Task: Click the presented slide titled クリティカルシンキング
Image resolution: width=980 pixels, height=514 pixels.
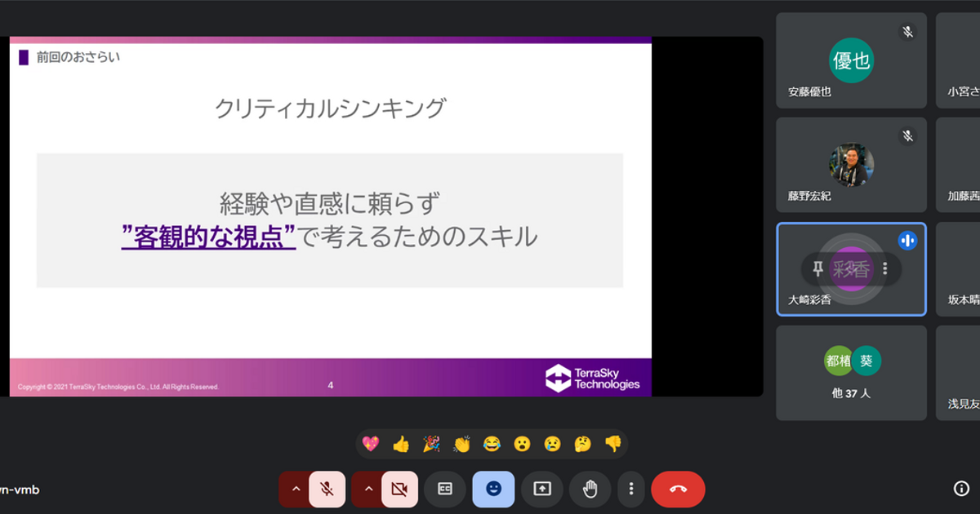Action: tap(331, 216)
